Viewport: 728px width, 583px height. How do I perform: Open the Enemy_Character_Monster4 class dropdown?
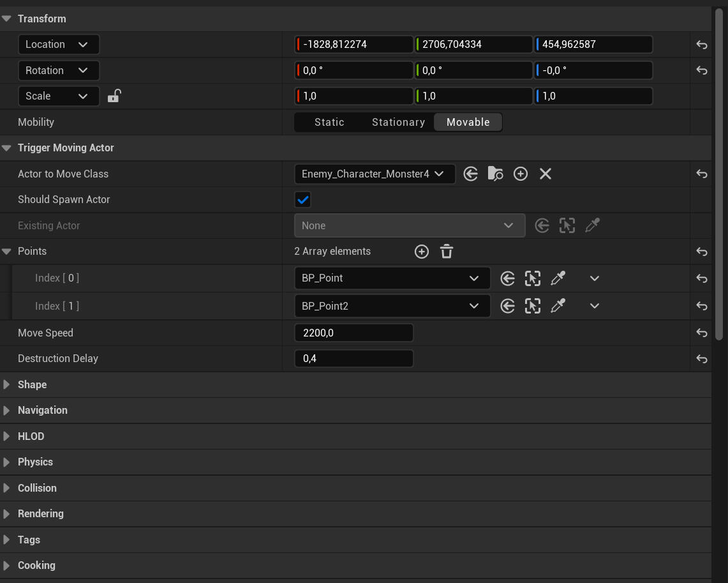pyautogui.click(x=375, y=174)
